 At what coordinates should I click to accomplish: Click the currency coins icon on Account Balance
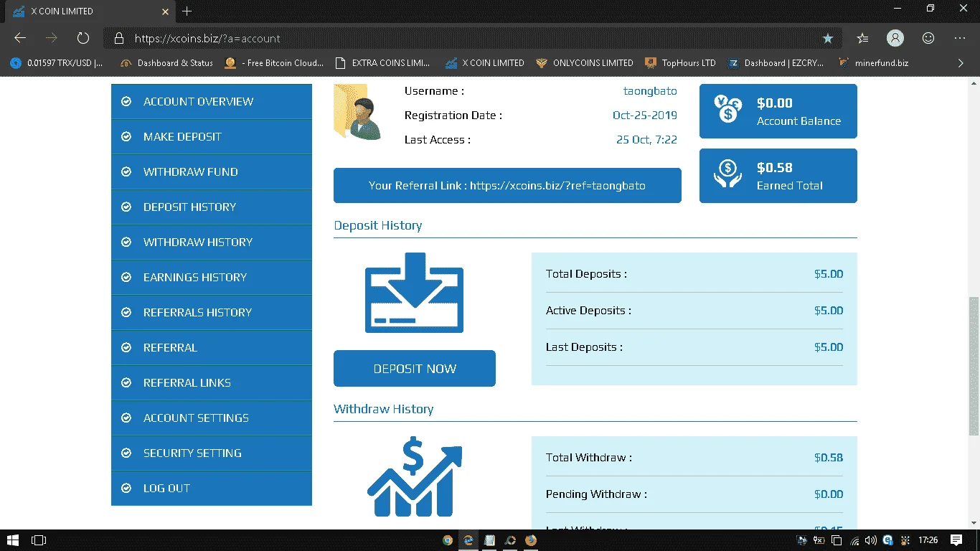click(x=727, y=109)
